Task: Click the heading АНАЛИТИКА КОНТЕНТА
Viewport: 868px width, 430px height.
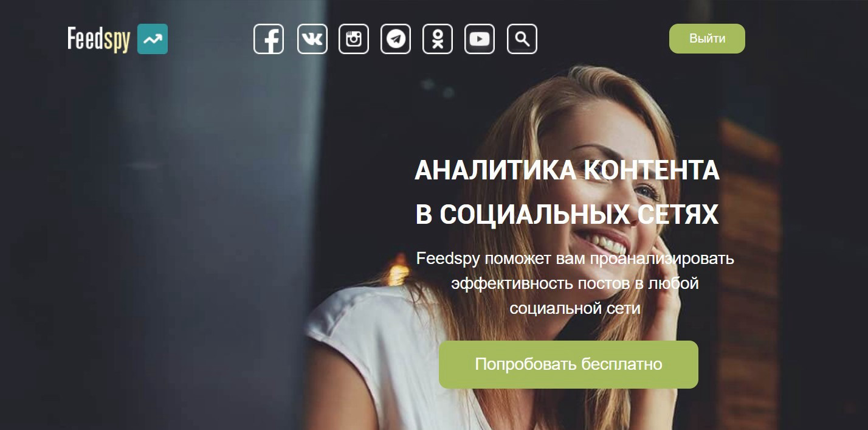Action: point(567,171)
